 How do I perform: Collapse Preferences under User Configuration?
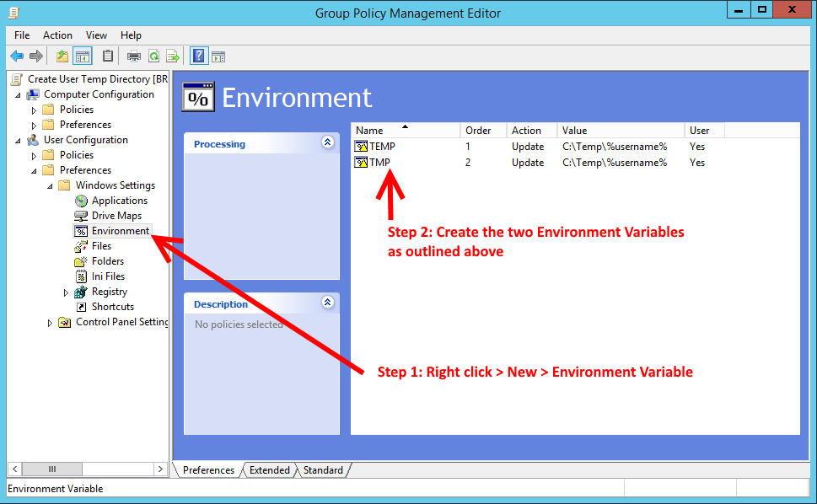[x=34, y=171]
